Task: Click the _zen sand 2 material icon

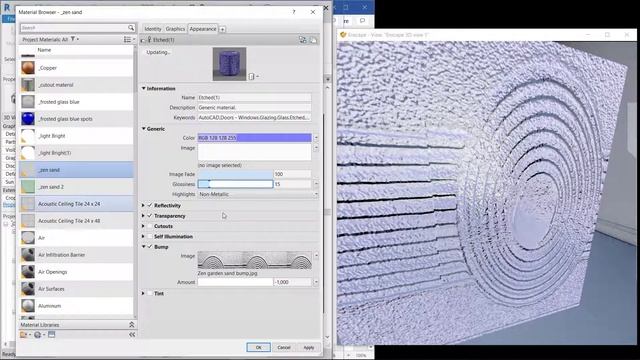Action: (x=28, y=187)
